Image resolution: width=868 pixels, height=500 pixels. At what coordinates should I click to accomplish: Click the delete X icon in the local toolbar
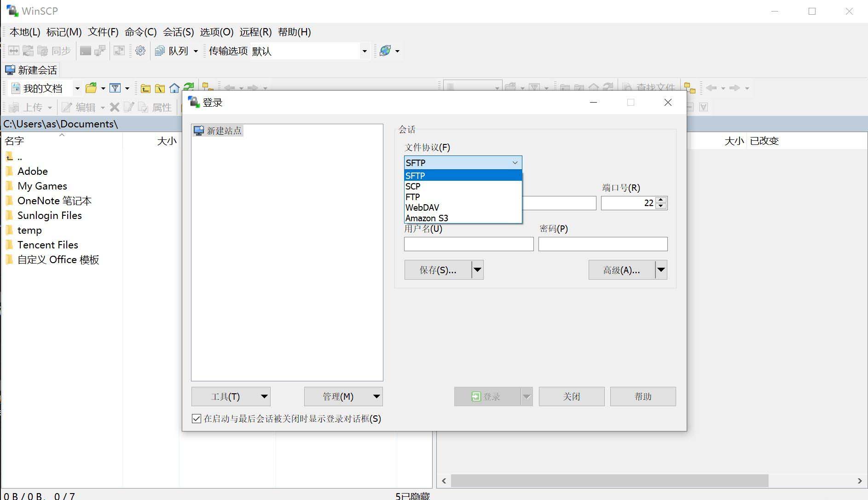point(115,107)
